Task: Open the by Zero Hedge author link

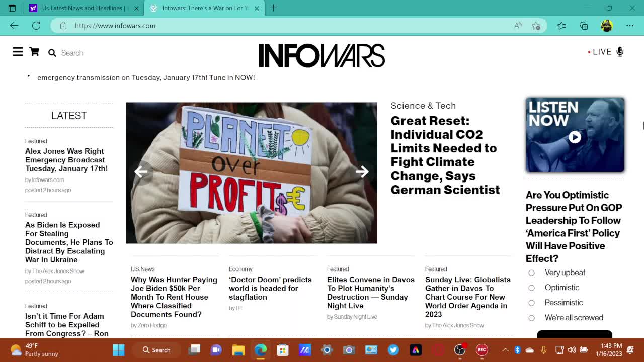Action: pyautogui.click(x=149, y=325)
